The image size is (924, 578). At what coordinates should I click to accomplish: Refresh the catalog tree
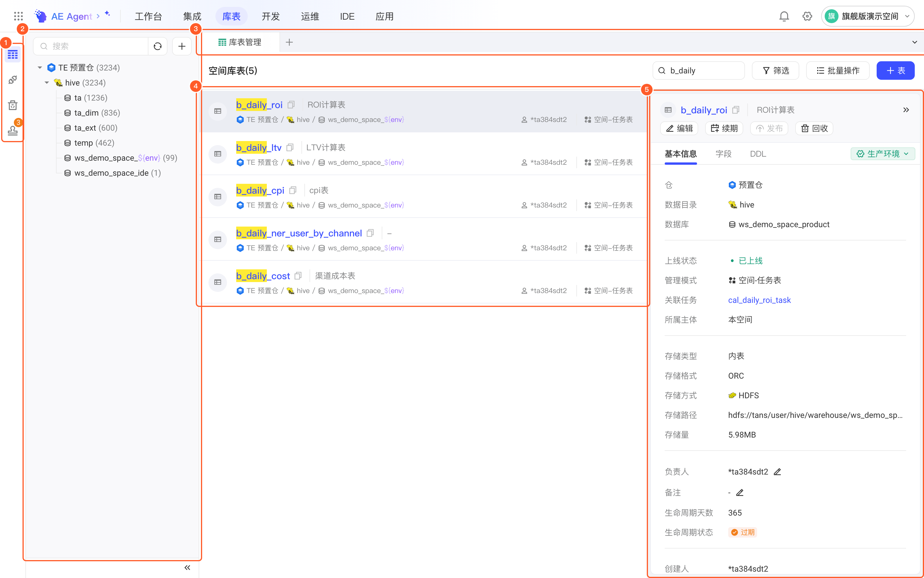pyautogui.click(x=158, y=46)
